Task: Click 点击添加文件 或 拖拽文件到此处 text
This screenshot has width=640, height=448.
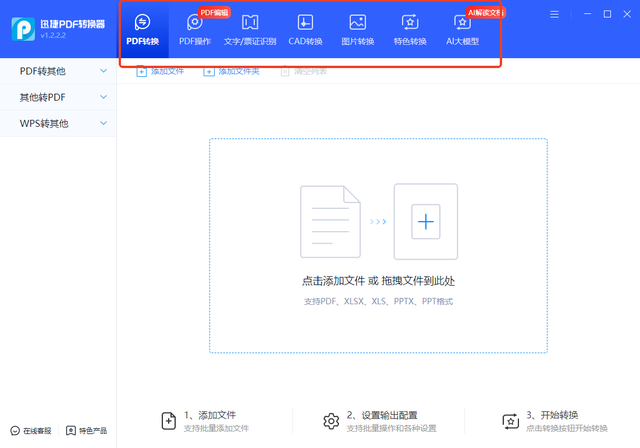Action: click(378, 281)
